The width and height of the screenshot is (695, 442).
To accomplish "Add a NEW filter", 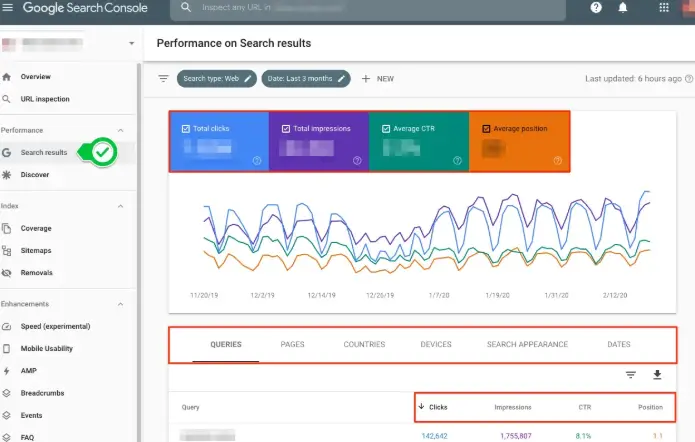I will (x=378, y=79).
